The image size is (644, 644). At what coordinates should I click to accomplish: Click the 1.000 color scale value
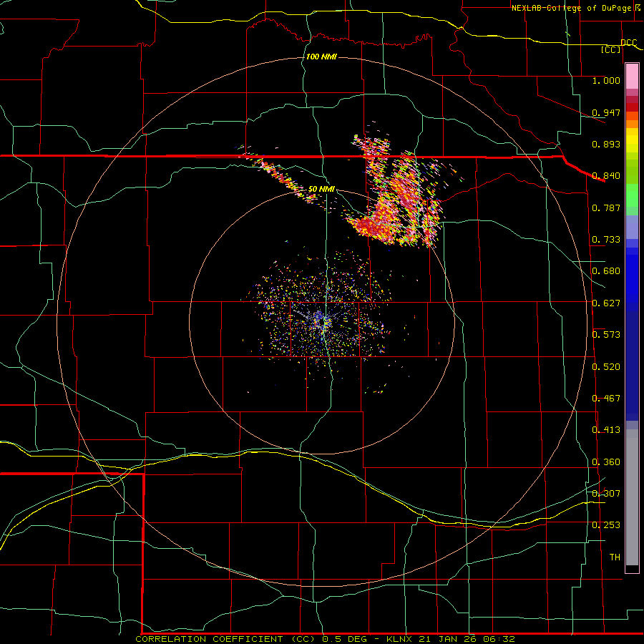606,80
